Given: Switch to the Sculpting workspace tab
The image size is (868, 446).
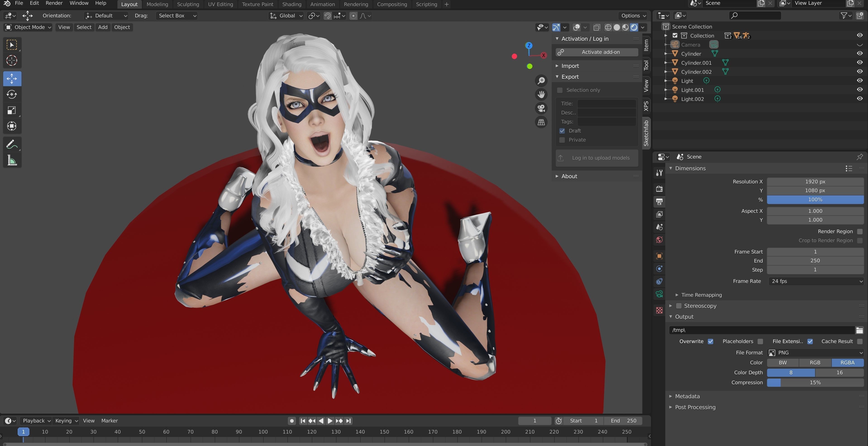Looking at the screenshot, I should tap(188, 4).
